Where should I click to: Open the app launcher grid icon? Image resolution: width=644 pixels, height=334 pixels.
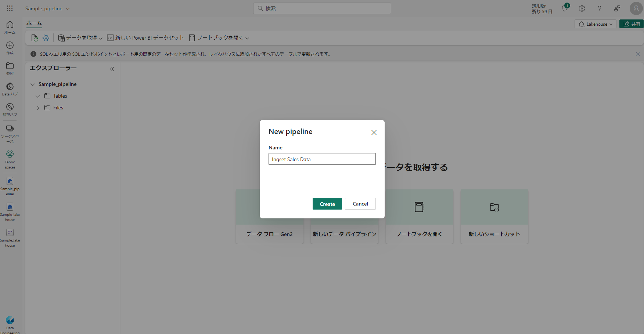tap(10, 8)
